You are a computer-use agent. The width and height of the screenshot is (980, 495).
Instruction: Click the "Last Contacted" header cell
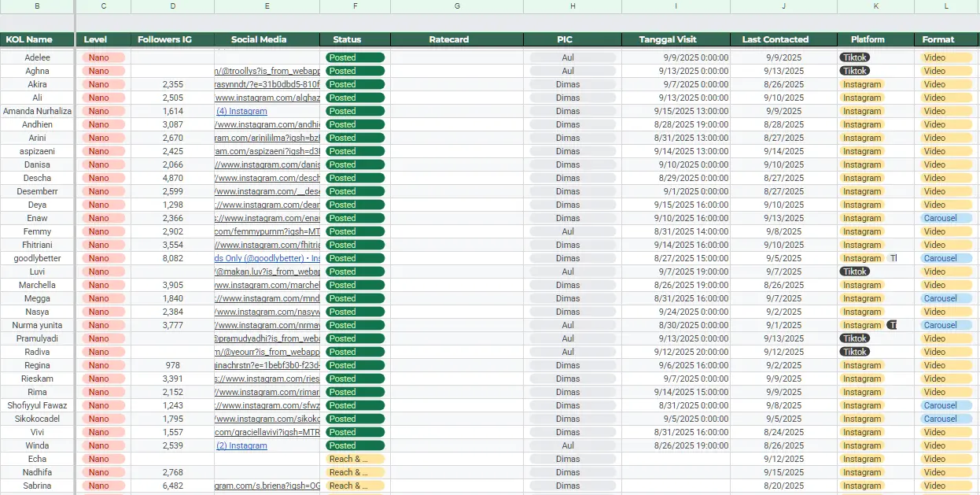point(783,39)
